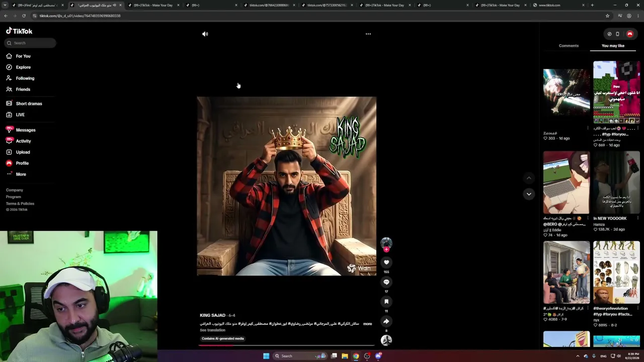The image size is (644, 362).
Task: Show hidden system tray icons
Action: pyautogui.click(x=578, y=356)
